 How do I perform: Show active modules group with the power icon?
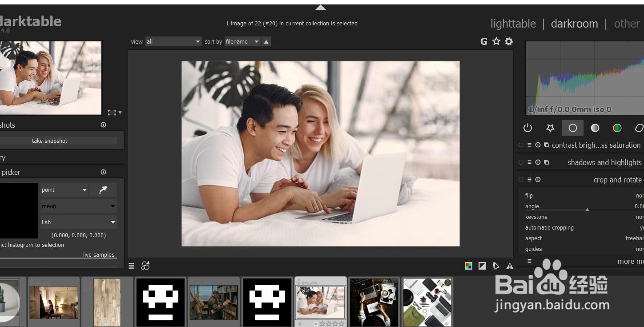coord(528,128)
